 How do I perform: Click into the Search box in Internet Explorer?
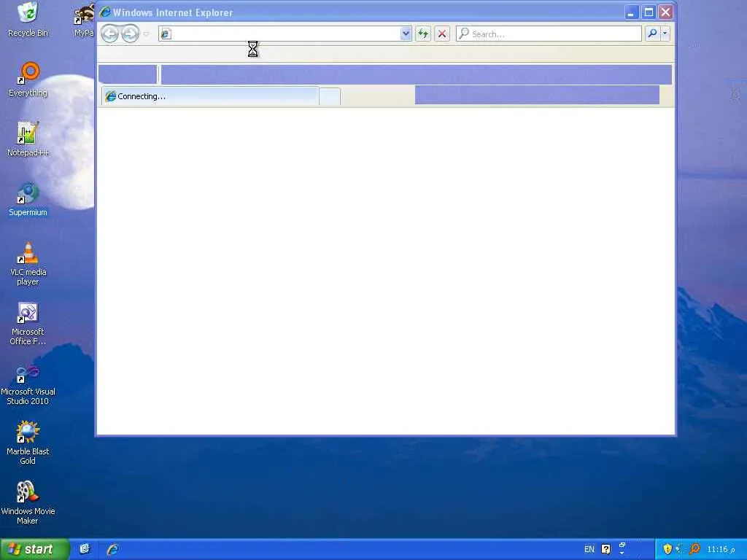point(549,34)
